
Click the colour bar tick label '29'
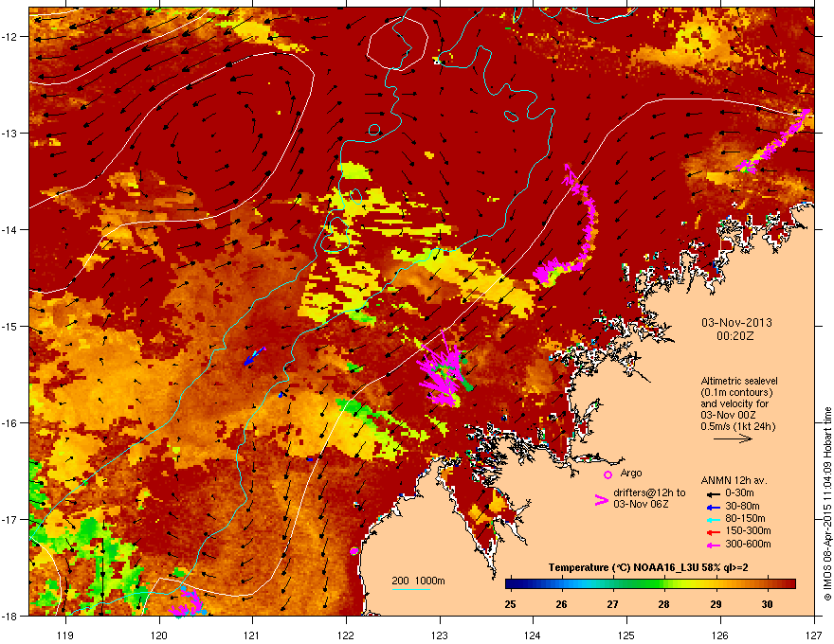(716, 604)
